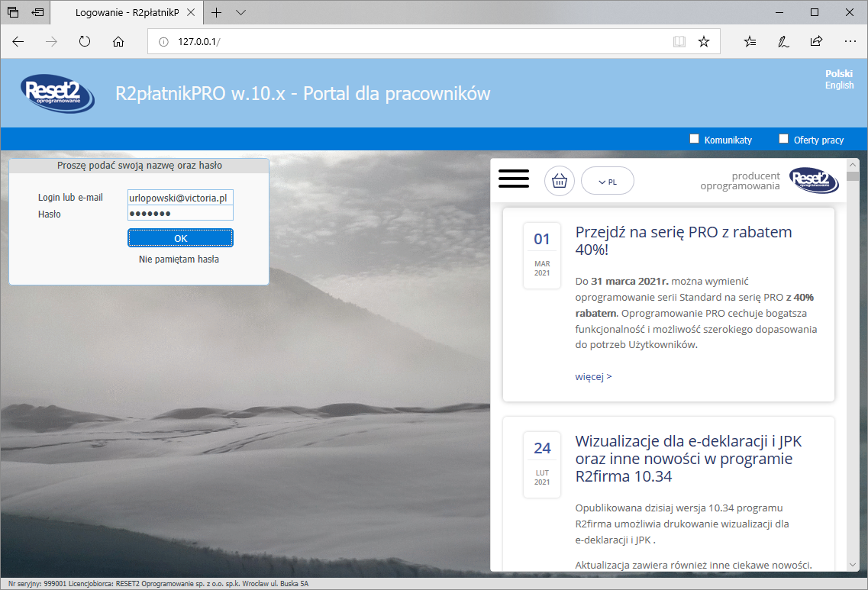Open the site information icon in the address bar
Viewport: 868px width, 590px height.
[164, 41]
